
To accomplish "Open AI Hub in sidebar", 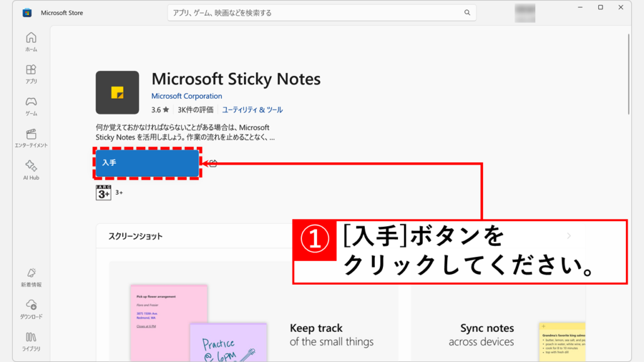I will [x=31, y=170].
